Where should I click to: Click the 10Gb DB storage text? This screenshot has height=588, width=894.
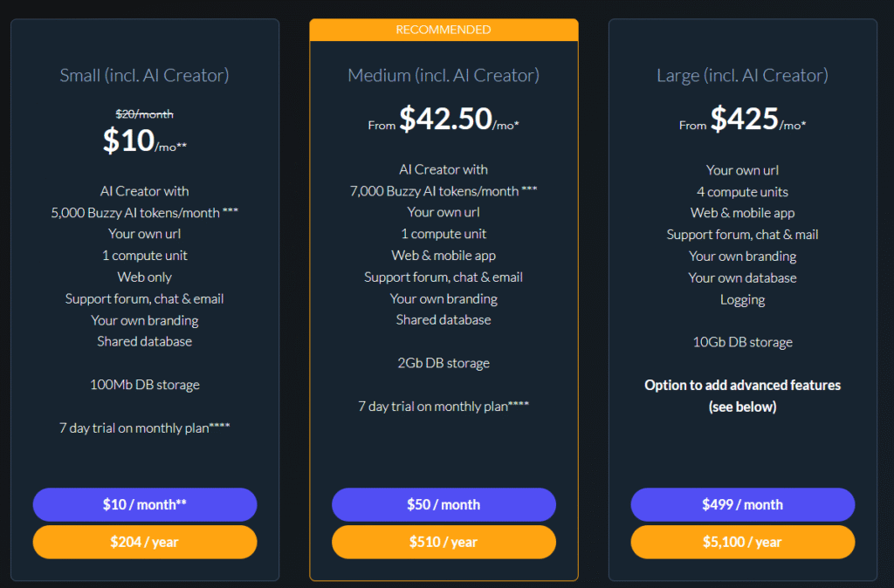click(742, 342)
